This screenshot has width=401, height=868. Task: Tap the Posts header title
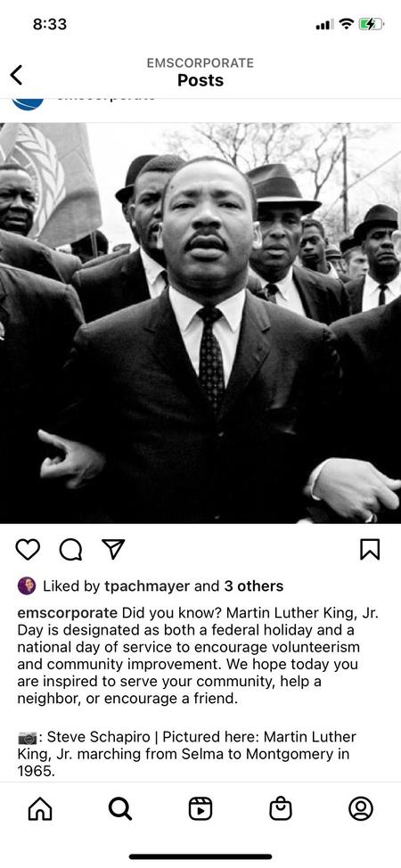click(200, 80)
